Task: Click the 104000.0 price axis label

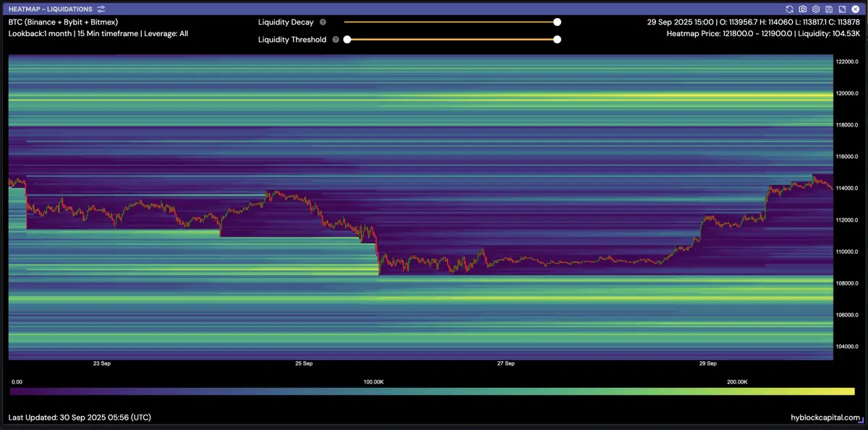Action: (x=847, y=347)
